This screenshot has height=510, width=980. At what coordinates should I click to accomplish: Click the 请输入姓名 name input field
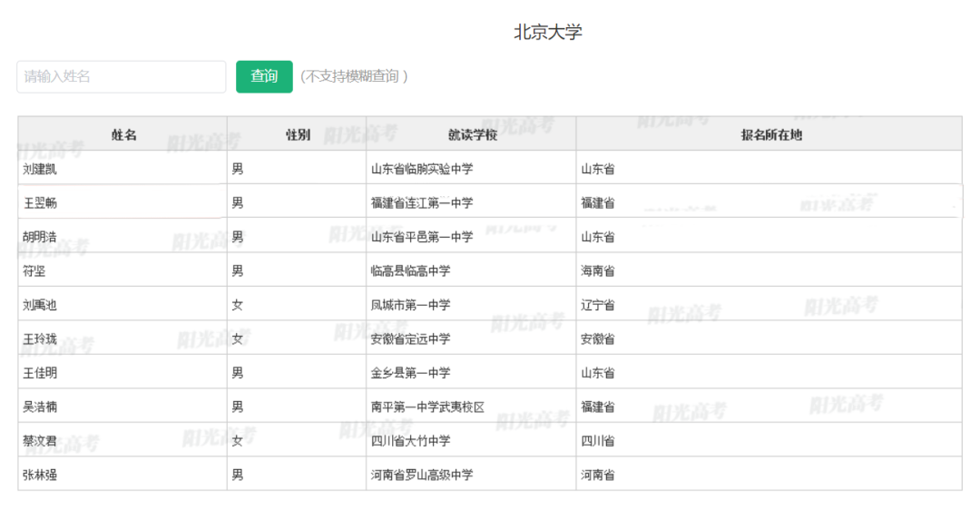(121, 77)
